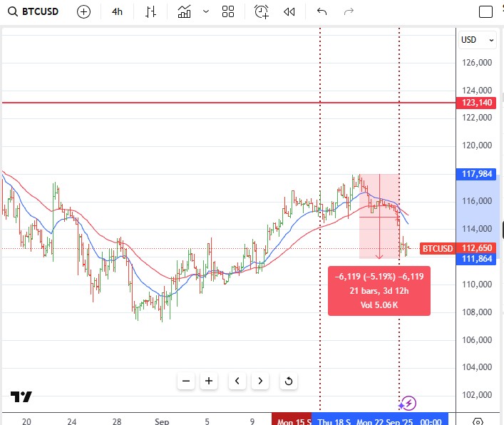
Task: Open the BTCUSD symbol search
Action: (x=34, y=11)
